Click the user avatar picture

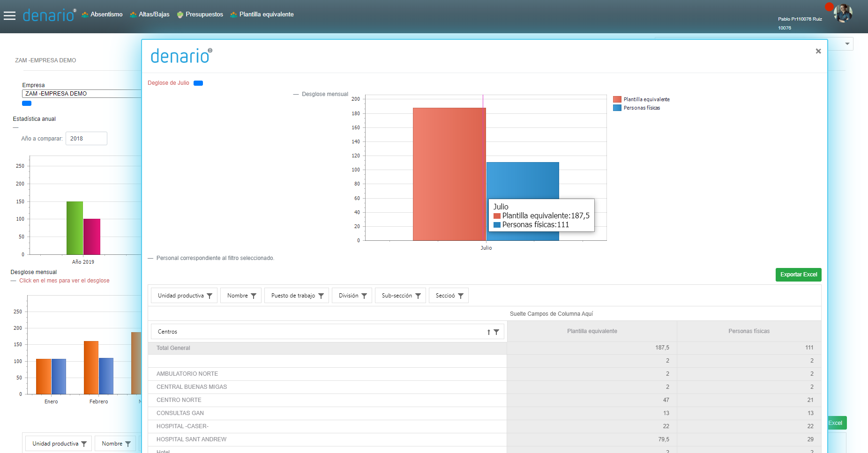(x=843, y=13)
